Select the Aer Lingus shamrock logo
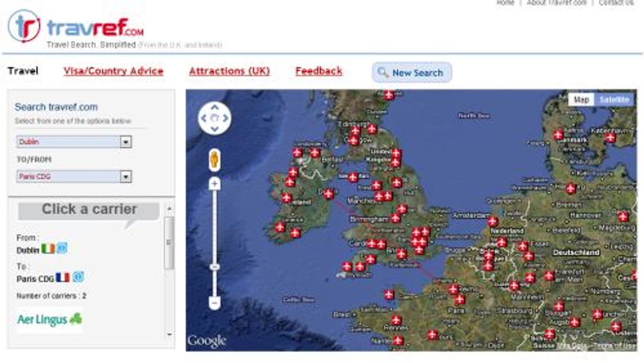Viewport: 644px width, 363px height. coord(76,318)
